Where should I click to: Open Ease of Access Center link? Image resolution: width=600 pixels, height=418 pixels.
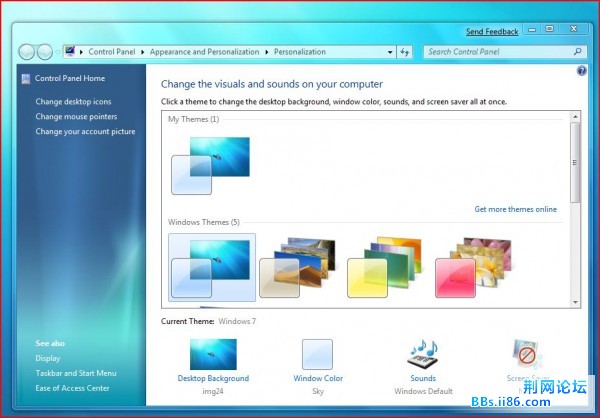coord(72,388)
